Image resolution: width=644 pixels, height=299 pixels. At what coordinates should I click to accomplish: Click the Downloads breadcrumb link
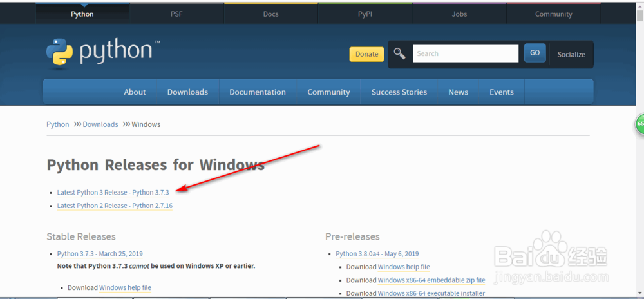tap(100, 124)
